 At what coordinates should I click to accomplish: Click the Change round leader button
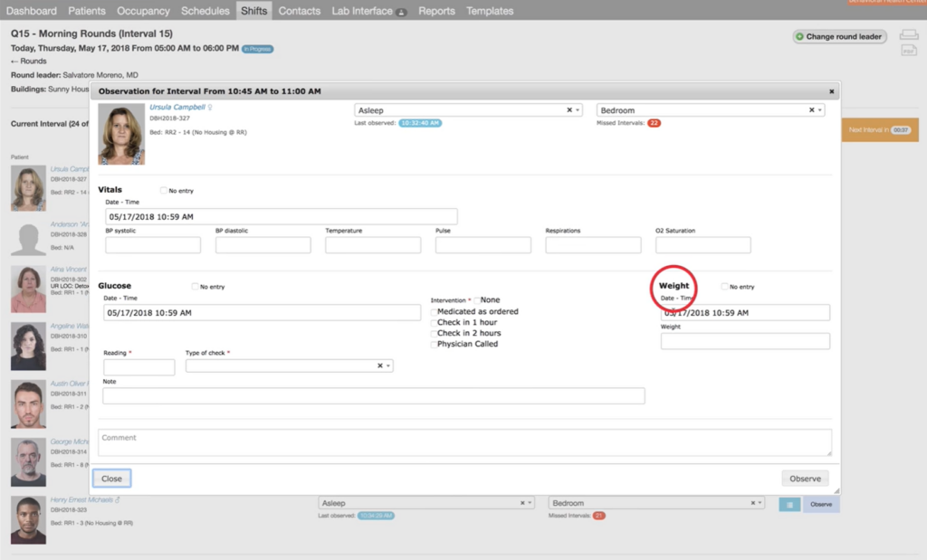[839, 36]
